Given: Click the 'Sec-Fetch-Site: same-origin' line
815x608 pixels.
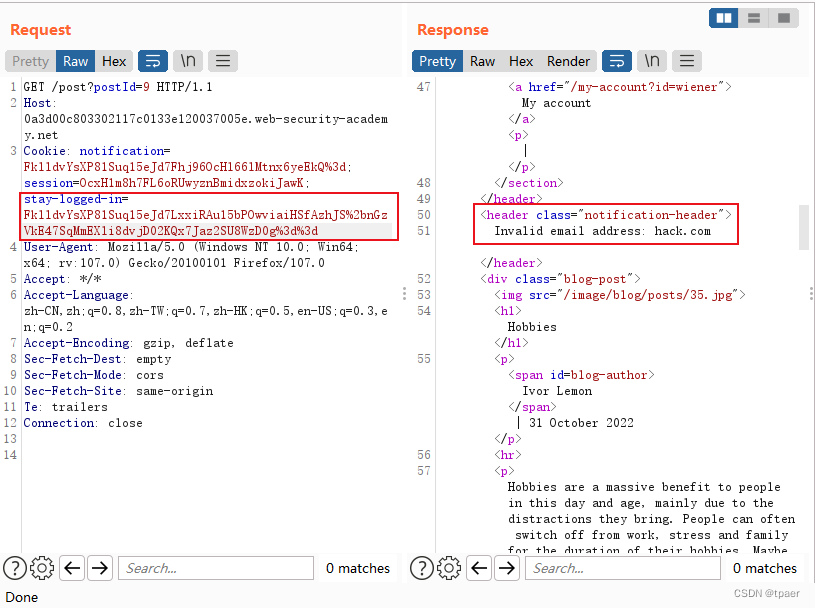Looking at the screenshot, I should 119,391.
